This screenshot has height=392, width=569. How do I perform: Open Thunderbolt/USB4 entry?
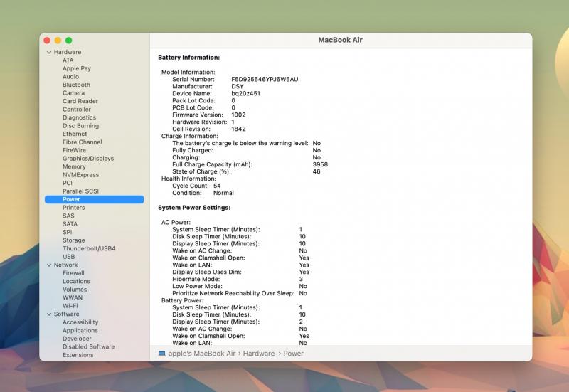(x=89, y=248)
